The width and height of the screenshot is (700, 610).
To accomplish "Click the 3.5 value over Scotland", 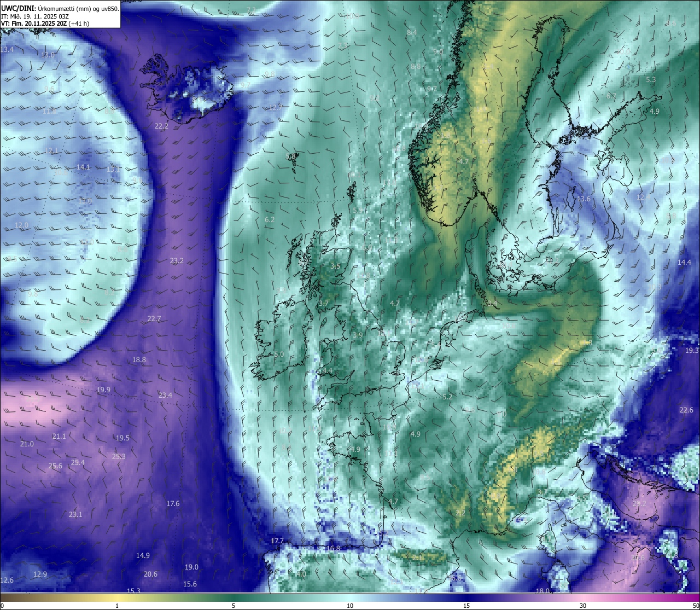I will tap(335, 266).
